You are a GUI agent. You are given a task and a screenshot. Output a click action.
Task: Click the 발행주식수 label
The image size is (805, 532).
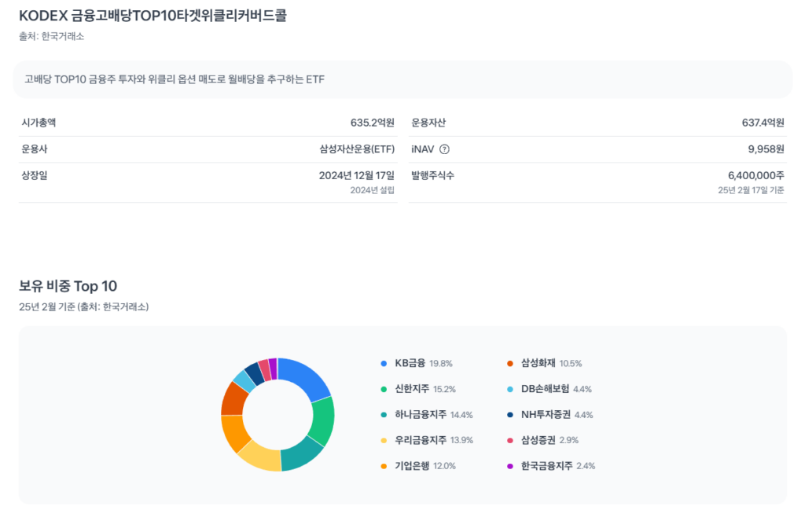click(433, 175)
